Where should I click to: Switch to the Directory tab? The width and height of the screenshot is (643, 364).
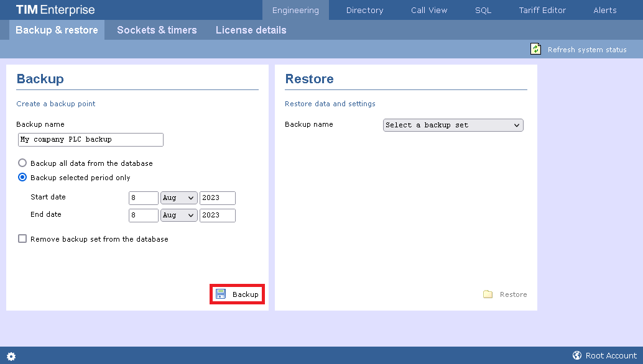click(364, 10)
